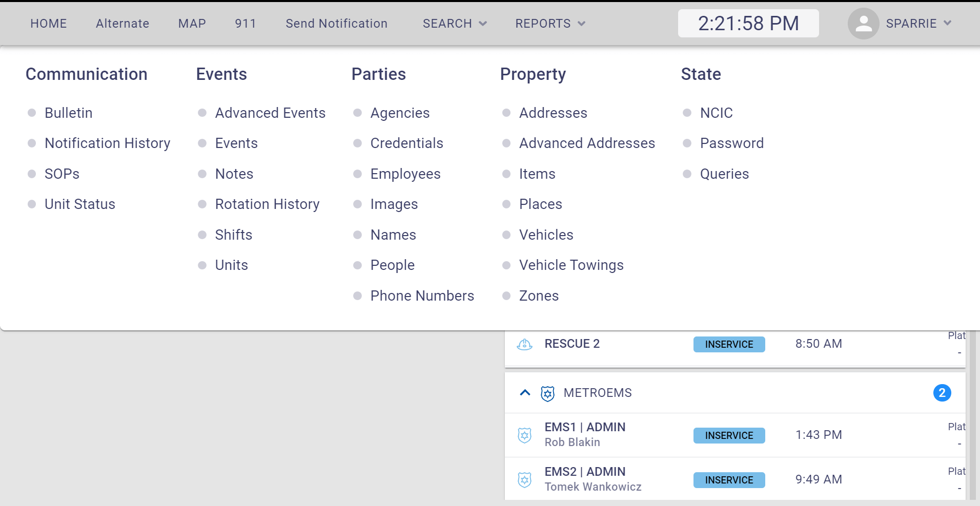Open Zones search
Screen dimensions: 980x506
tap(539, 296)
